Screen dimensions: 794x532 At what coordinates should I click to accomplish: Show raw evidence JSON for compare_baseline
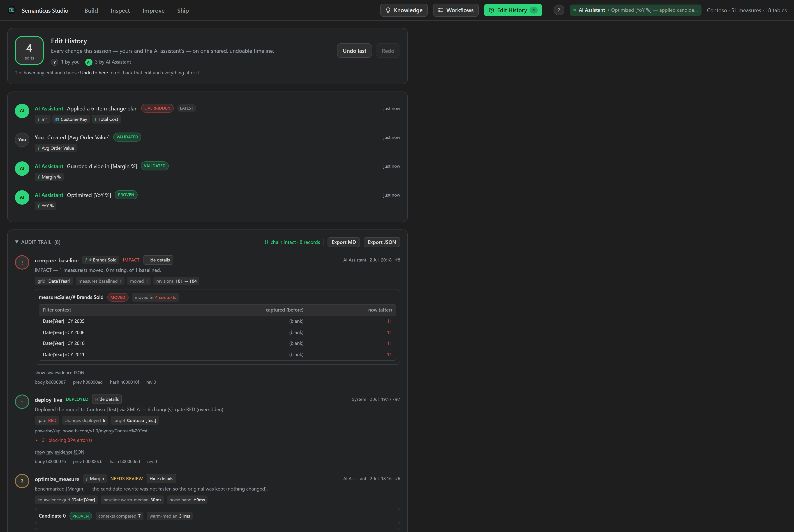tap(59, 373)
